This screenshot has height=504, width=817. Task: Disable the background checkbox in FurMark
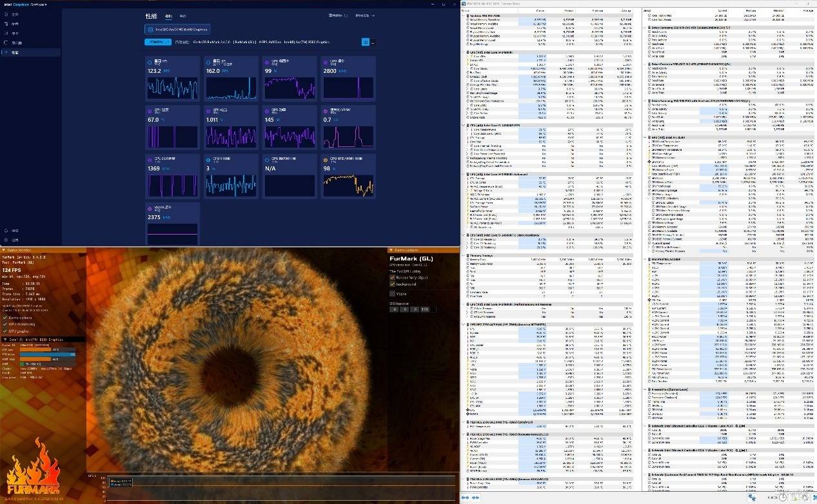[x=392, y=284]
